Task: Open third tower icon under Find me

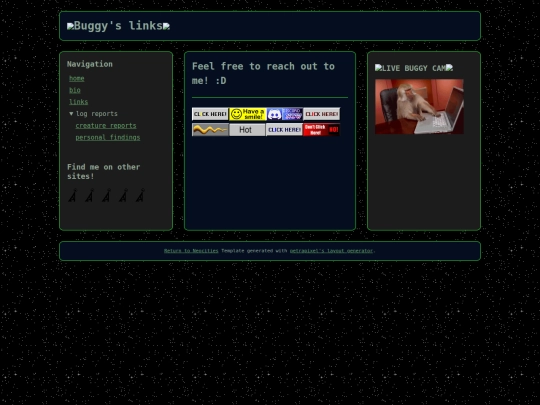Action: 106,195
